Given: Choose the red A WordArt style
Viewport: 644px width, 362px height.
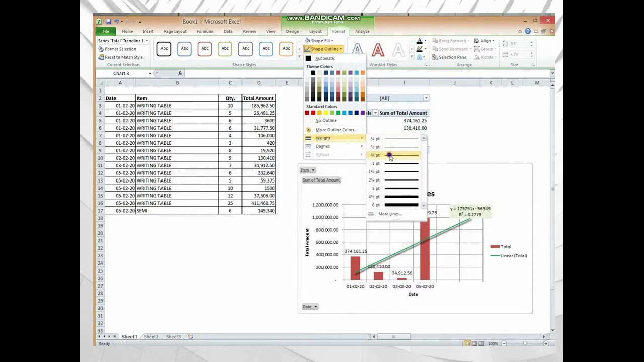Looking at the screenshot, I should tap(378, 49).
